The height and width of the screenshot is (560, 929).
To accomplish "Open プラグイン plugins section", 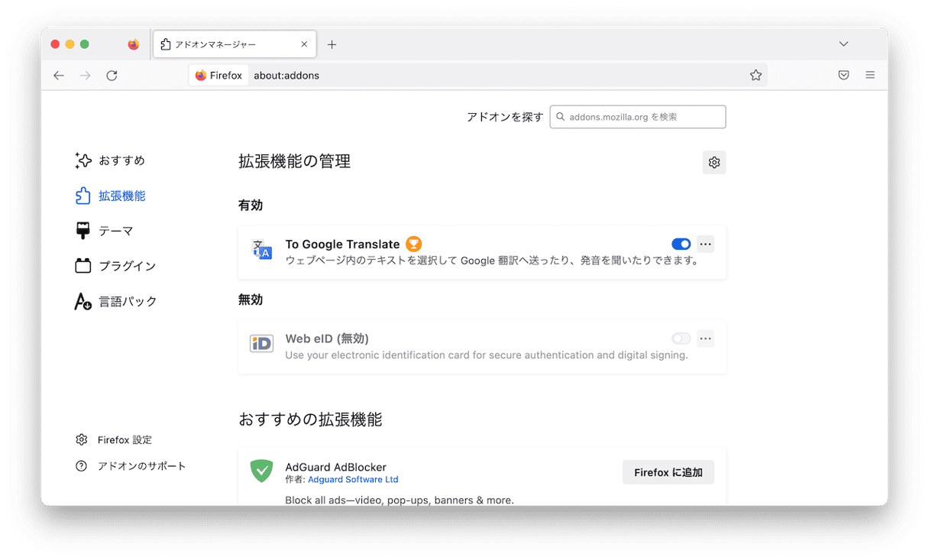I will coord(115,266).
